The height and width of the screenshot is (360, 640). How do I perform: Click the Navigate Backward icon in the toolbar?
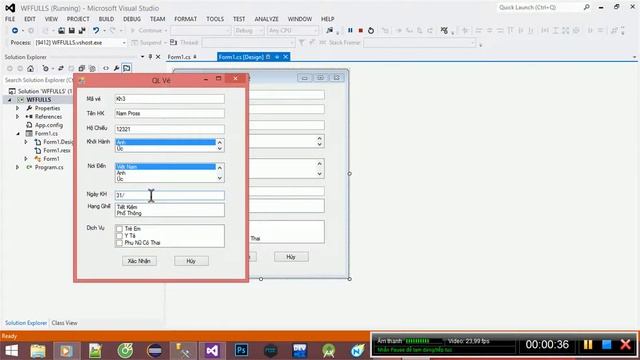[x=15, y=31]
